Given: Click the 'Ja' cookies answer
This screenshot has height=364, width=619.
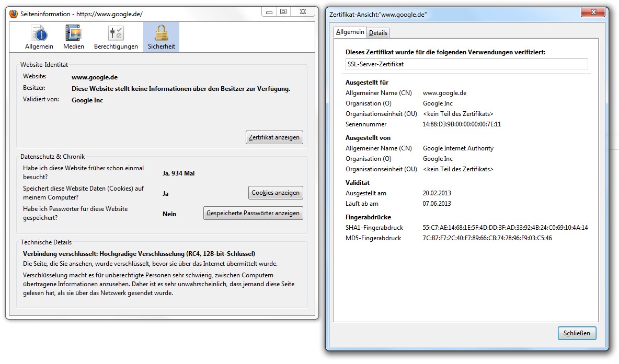Looking at the screenshot, I should click(x=165, y=194).
